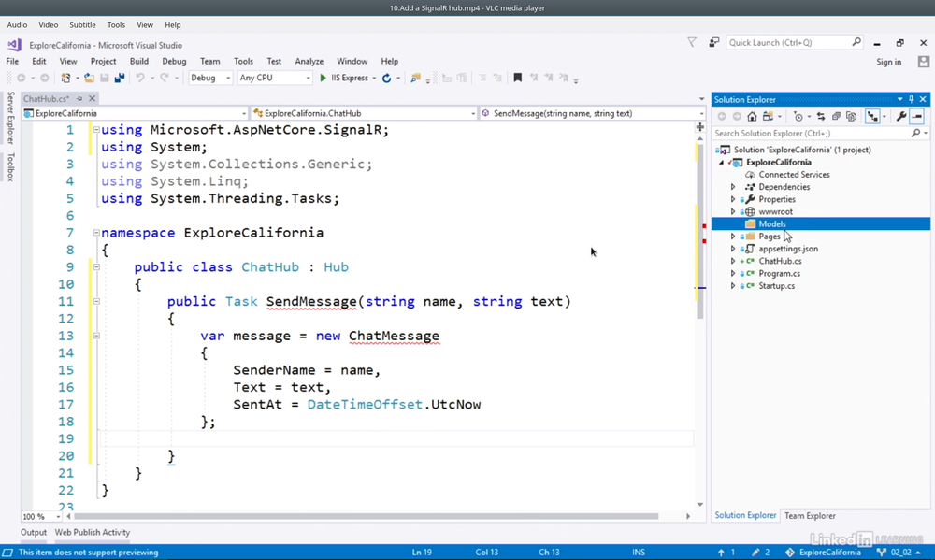The height and width of the screenshot is (560, 935).
Task: Click the editor vertical scrollbar thumb
Action: pos(700,232)
